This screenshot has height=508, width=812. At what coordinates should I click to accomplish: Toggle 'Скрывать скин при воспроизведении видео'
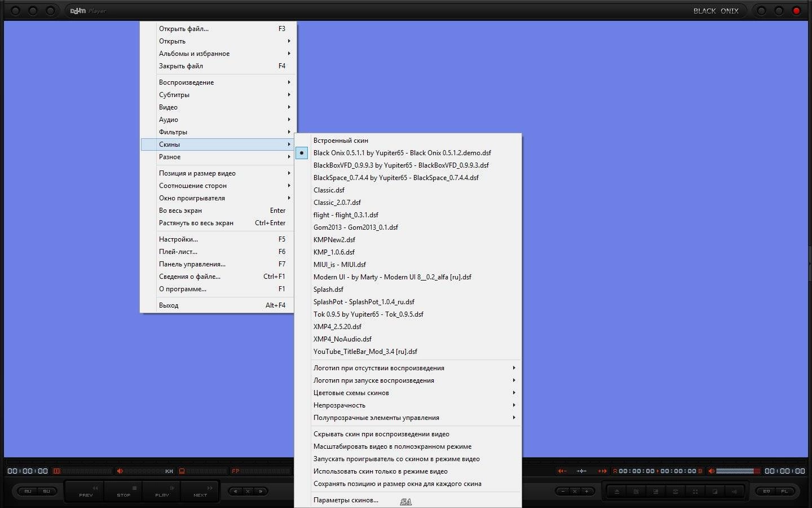click(408, 434)
